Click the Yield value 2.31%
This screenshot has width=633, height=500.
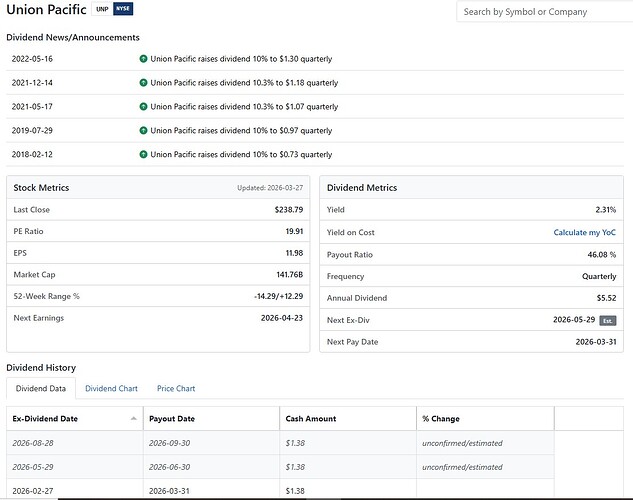606,210
